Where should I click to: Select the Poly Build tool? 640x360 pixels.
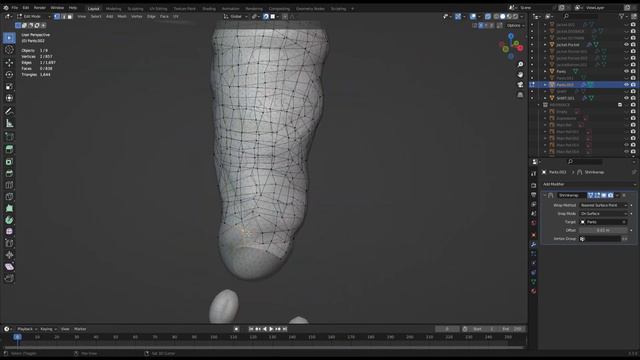coord(9,209)
